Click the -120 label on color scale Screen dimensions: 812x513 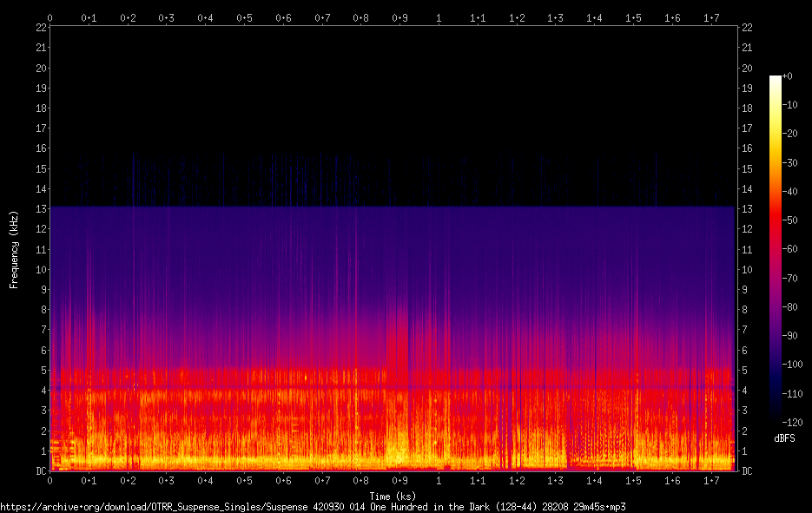tap(792, 423)
